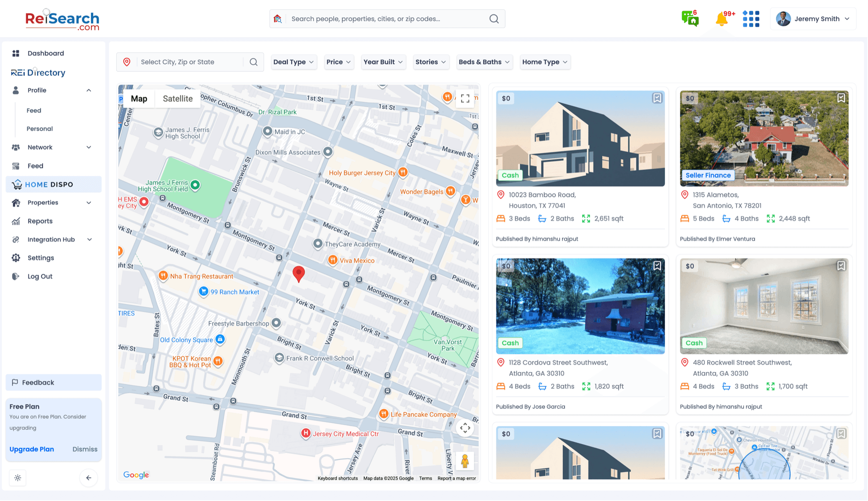868x501 pixels.
Task: Click the Feedback button
Action: pyautogui.click(x=53, y=383)
